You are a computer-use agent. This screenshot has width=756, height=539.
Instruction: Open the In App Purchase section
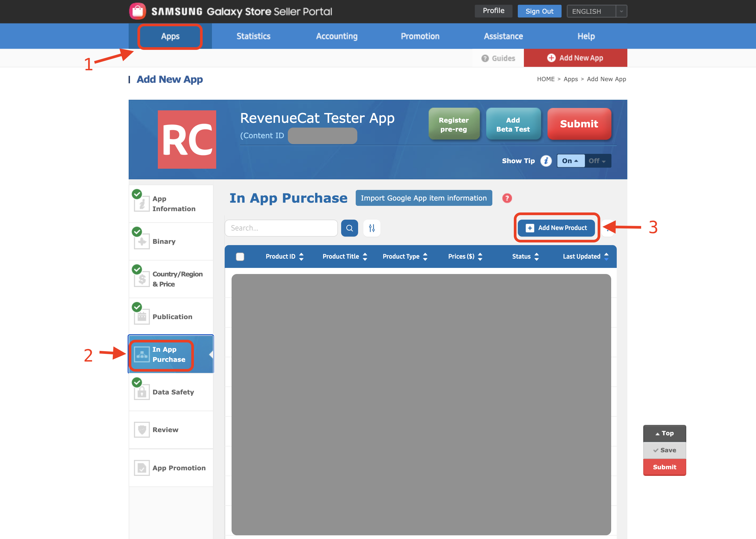pyautogui.click(x=171, y=354)
